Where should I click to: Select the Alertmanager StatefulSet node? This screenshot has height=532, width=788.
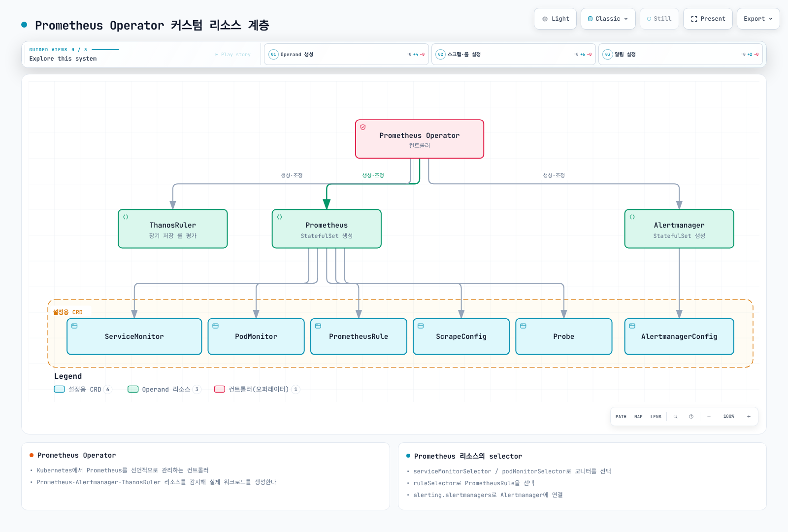(x=679, y=229)
